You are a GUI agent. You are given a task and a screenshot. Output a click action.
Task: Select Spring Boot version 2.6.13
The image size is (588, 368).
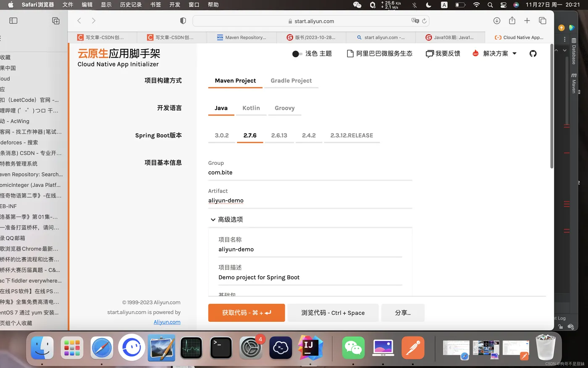[279, 135]
